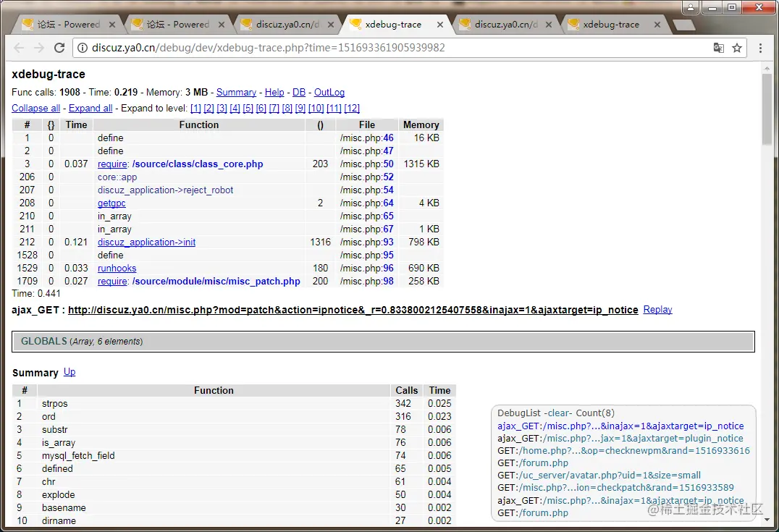Expand trace to level [4]
Viewport: 779px width, 532px height.
tap(235, 109)
